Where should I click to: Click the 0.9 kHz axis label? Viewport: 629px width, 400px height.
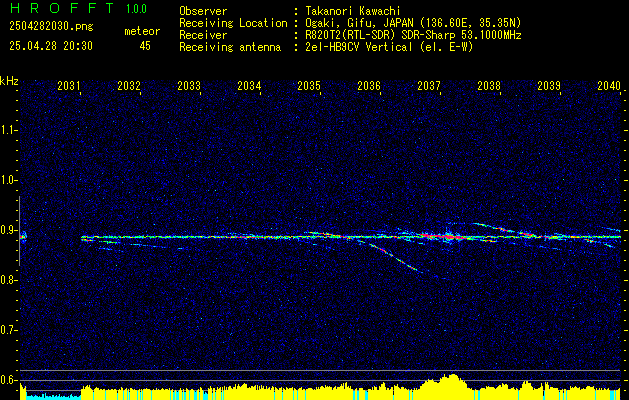pyautogui.click(x=8, y=230)
